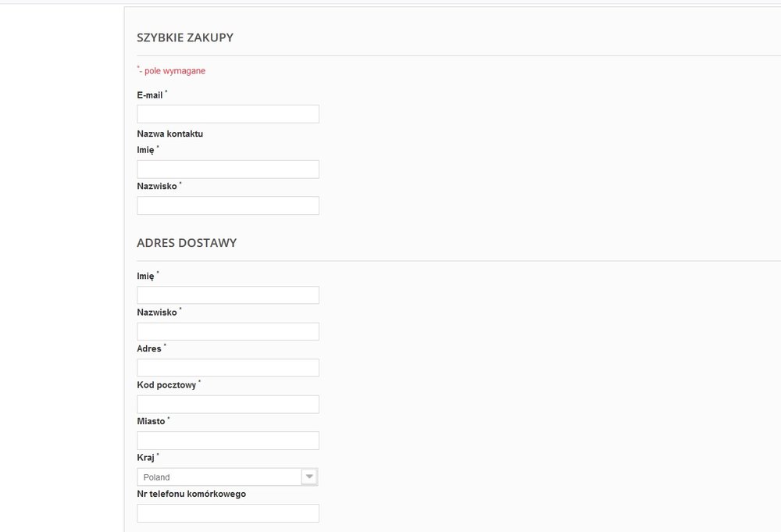
Task: Click the Kraj label text
Action: click(145, 458)
